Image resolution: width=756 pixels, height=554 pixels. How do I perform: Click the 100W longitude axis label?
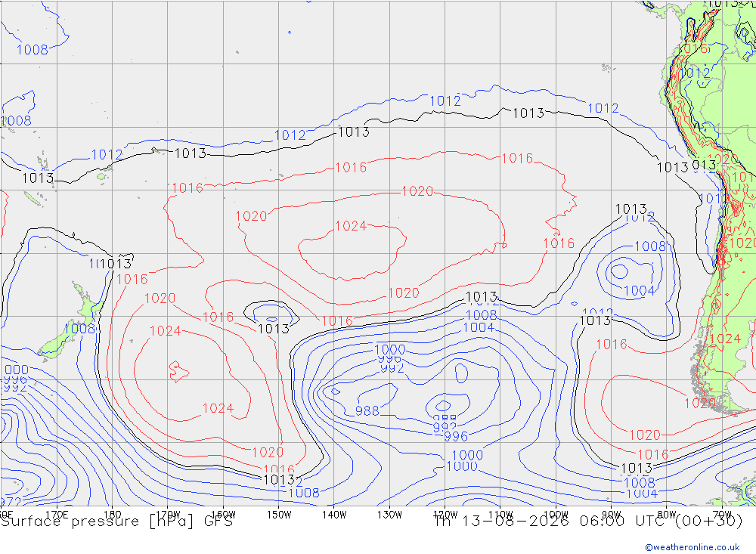click(556, 515)
